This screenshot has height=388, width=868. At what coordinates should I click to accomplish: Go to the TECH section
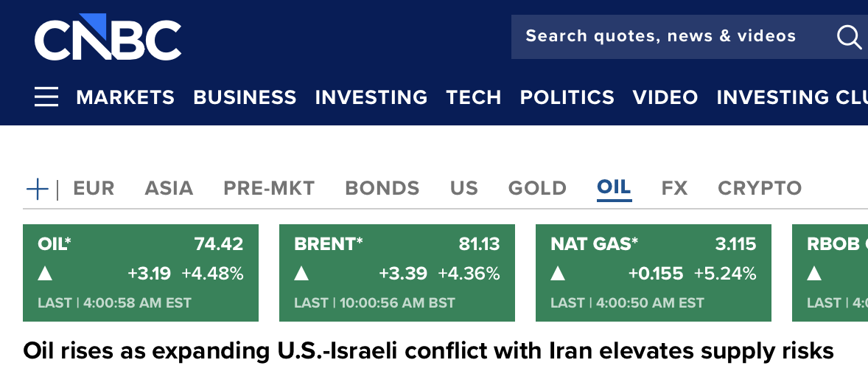(473, 97)
